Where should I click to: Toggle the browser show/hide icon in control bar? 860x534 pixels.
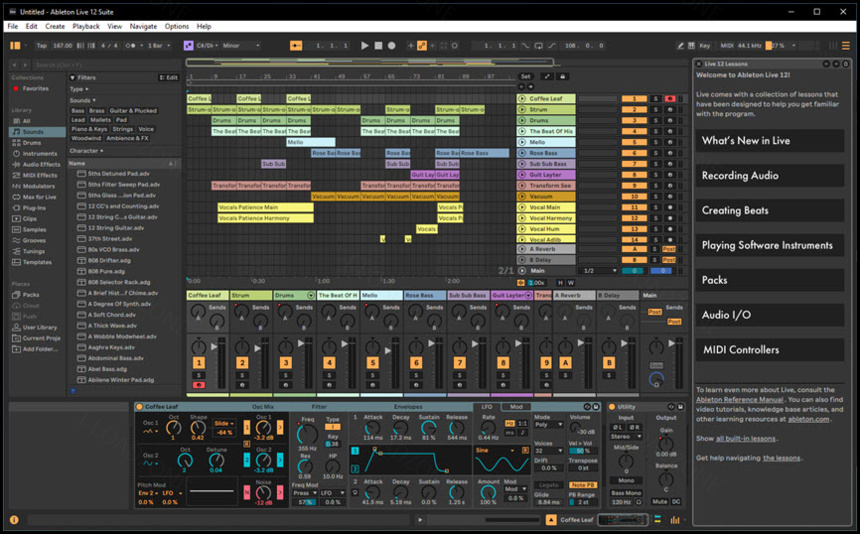coord(15,46)
